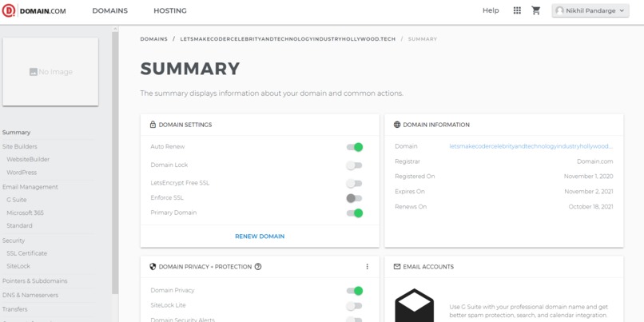Click the Registered On label
This screenshot has width=644, height=322.
click(415, 177)
